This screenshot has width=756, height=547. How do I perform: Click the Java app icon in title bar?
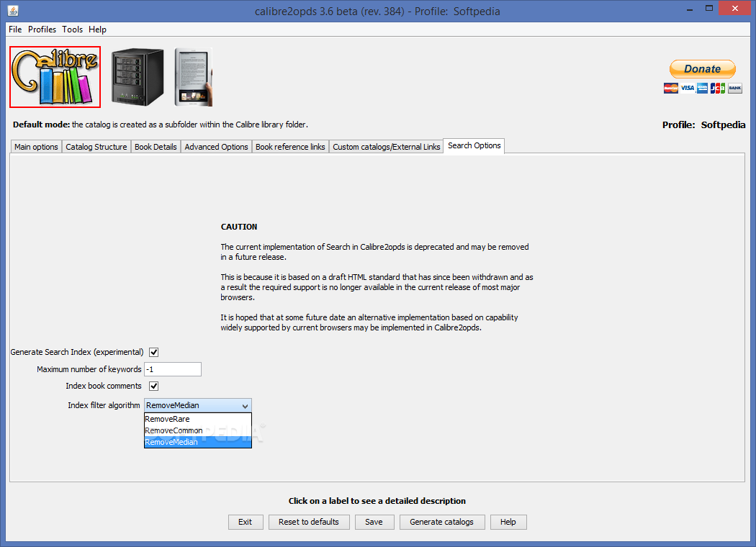13,11
